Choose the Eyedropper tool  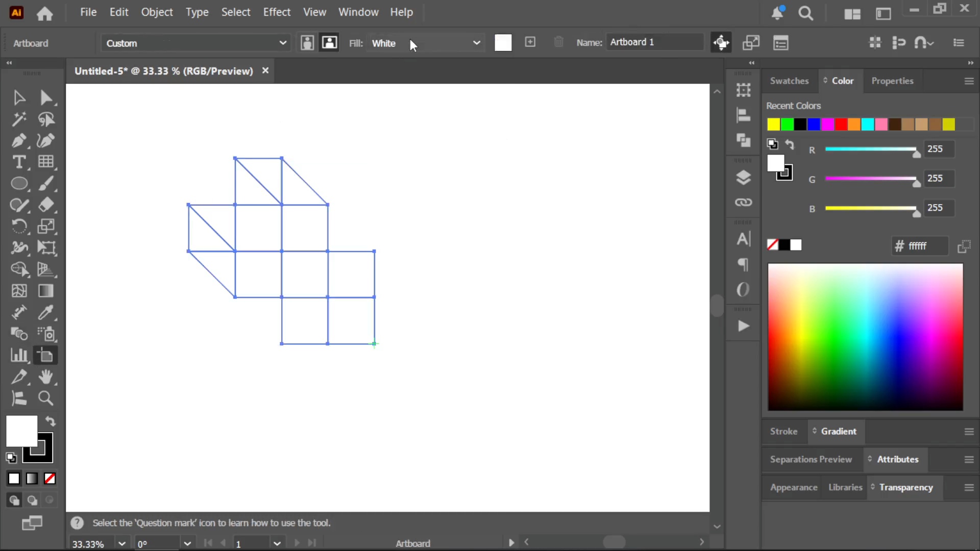click(46, 312)
